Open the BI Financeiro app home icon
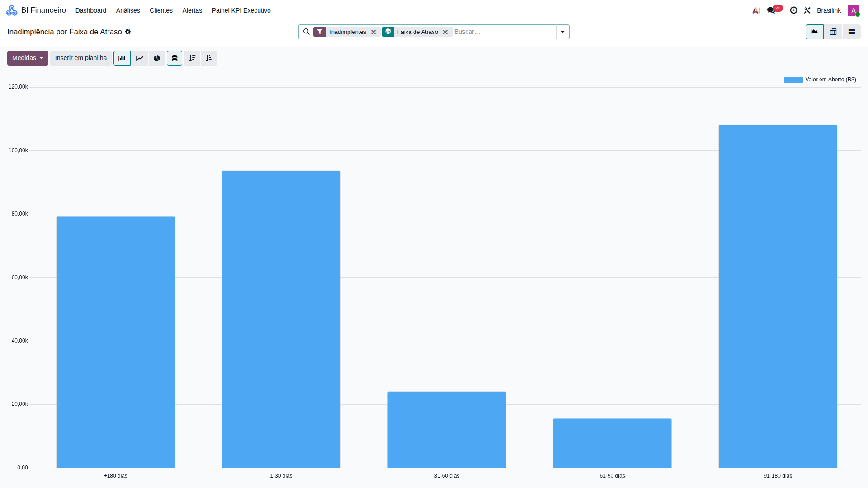 (x=12, y=10)
